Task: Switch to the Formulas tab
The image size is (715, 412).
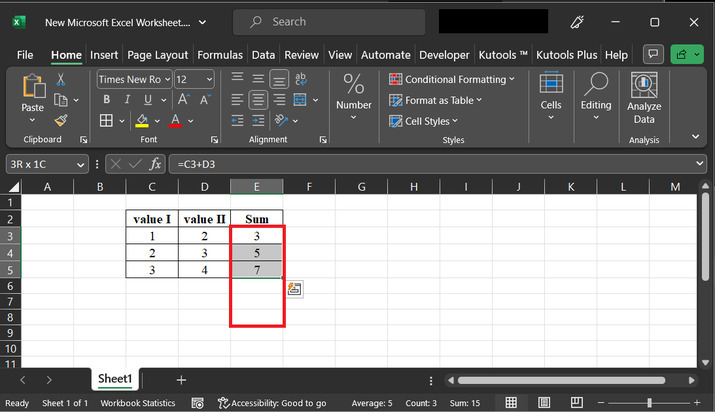Action: coord(220,55)
